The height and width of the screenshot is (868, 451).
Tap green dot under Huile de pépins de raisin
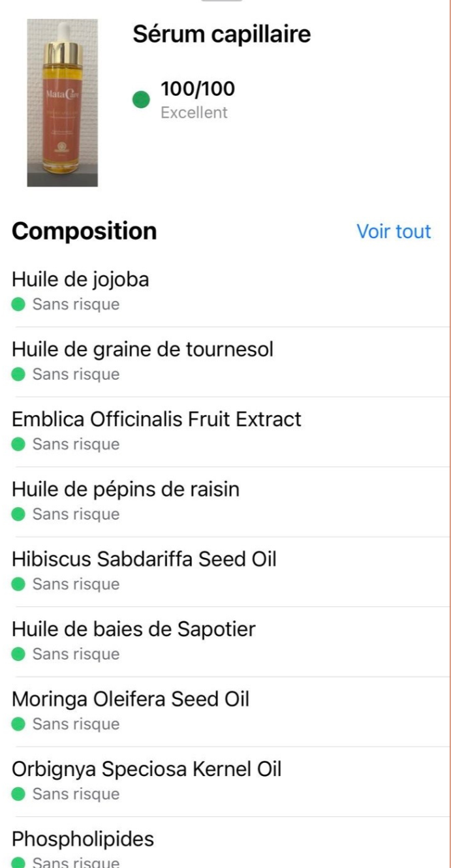click(19, 514)
